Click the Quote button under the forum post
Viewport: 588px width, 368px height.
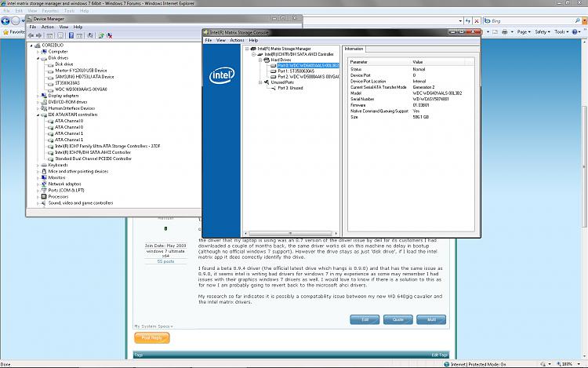tap(397, 319)
